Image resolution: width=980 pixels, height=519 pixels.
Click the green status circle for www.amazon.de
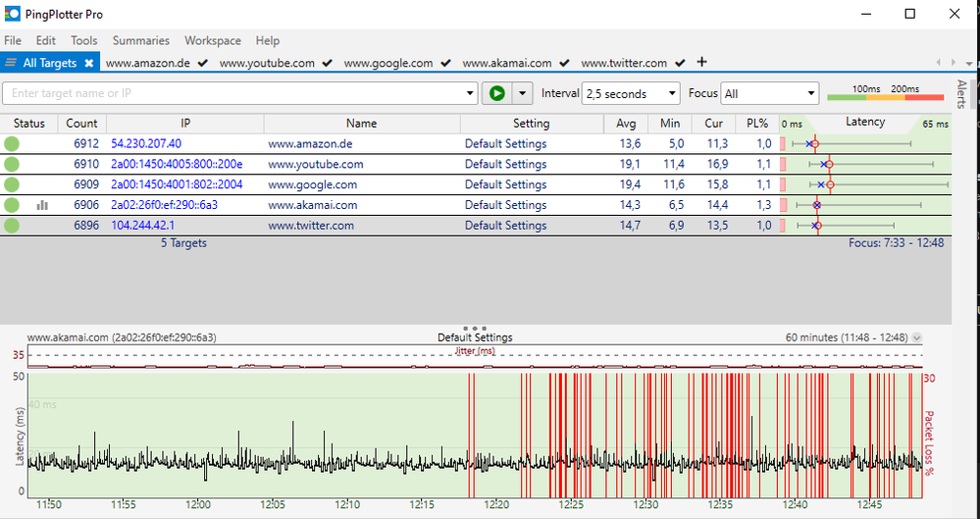[x=11, y=144]
